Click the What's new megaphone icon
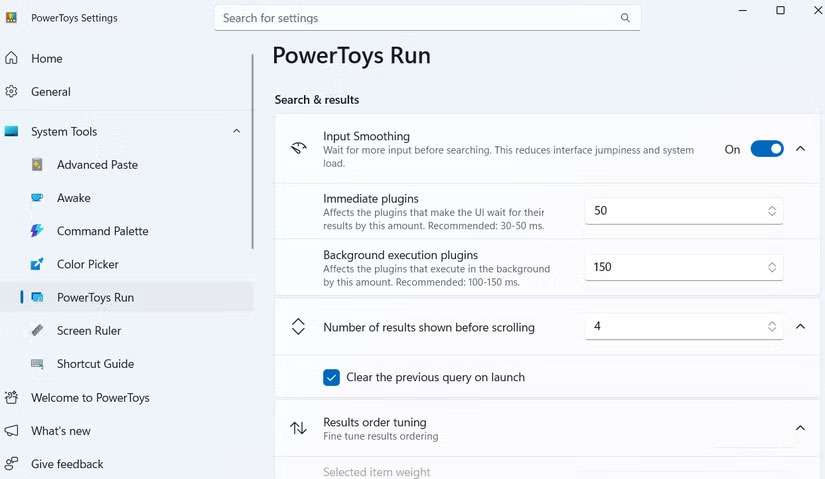The width and height of the screenshot is (825, 479). (x=12, y=431)
